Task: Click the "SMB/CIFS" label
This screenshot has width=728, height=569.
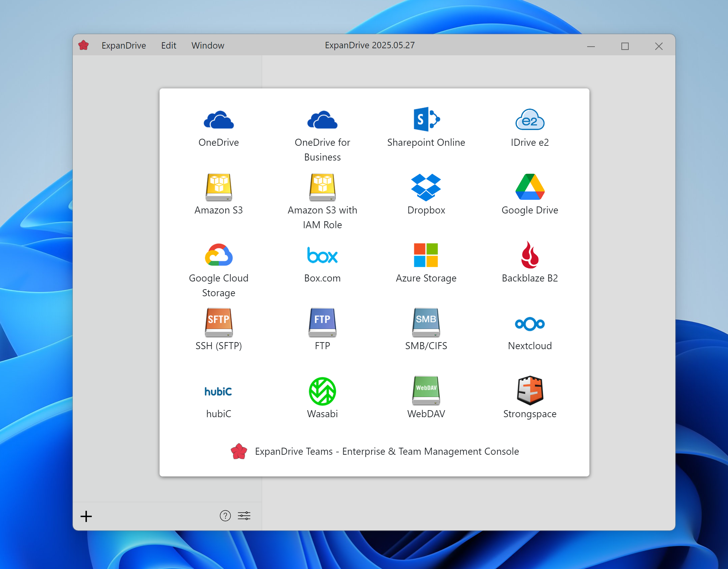Action: (x=426, y=346)
